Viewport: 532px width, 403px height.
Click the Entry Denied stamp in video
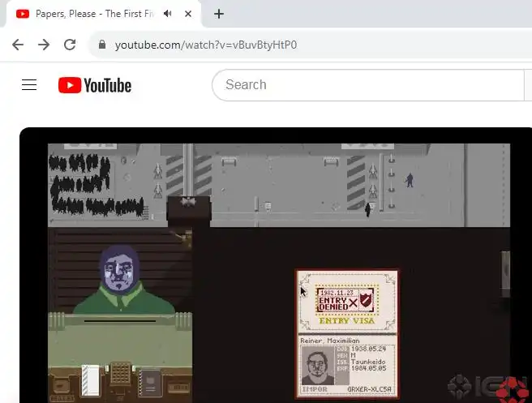[x=346, y=300]
